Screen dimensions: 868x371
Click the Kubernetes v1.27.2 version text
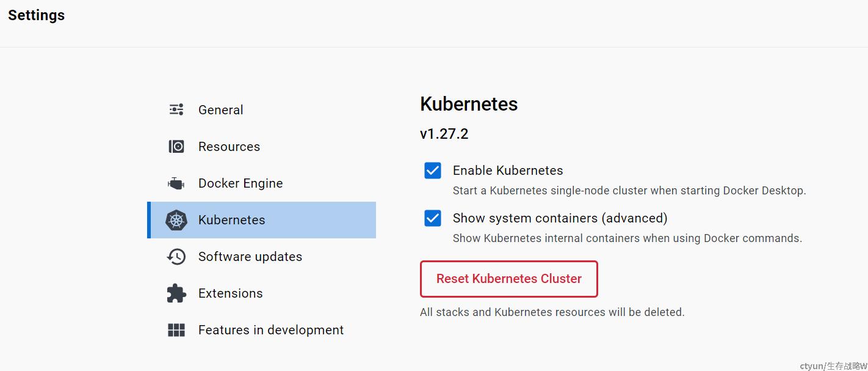(x=444, y=134)
